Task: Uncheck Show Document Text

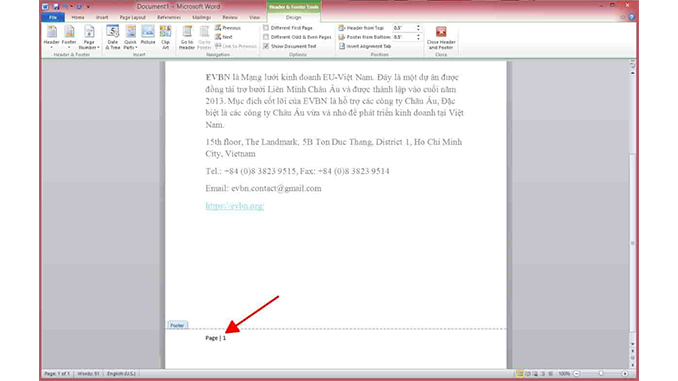Action: [x=290, y=46]
